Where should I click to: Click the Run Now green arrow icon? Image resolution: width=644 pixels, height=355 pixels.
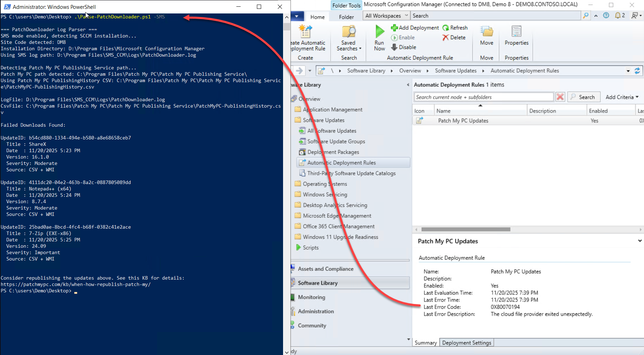pos(379,32)
